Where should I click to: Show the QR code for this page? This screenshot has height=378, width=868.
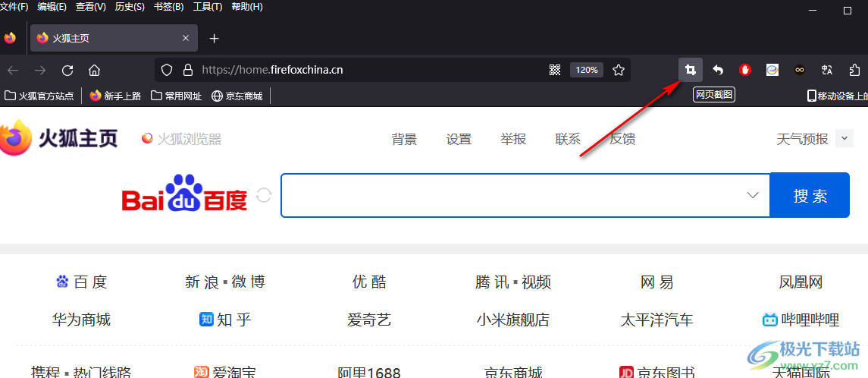coord(555,70)
